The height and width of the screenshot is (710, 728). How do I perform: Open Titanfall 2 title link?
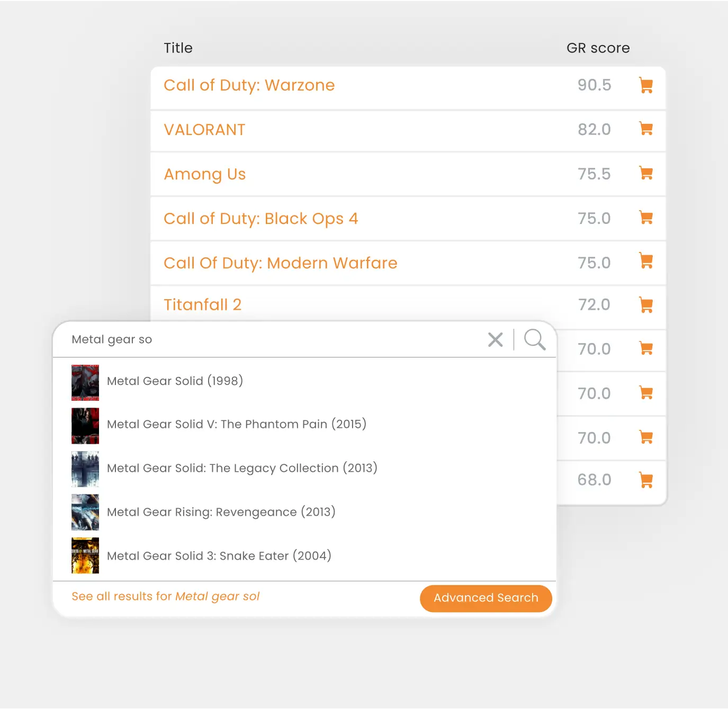coord(203,305)
